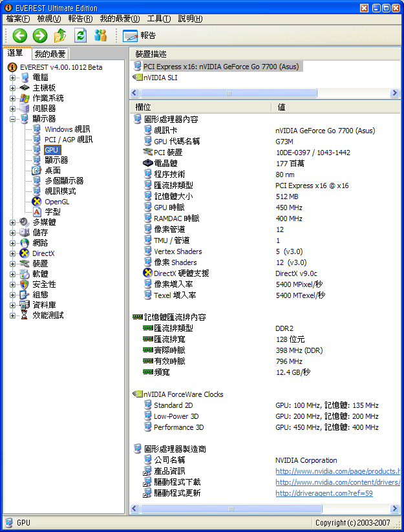
Task: Click the 作業系統 Windows flag icon
Action: [25, 98]
